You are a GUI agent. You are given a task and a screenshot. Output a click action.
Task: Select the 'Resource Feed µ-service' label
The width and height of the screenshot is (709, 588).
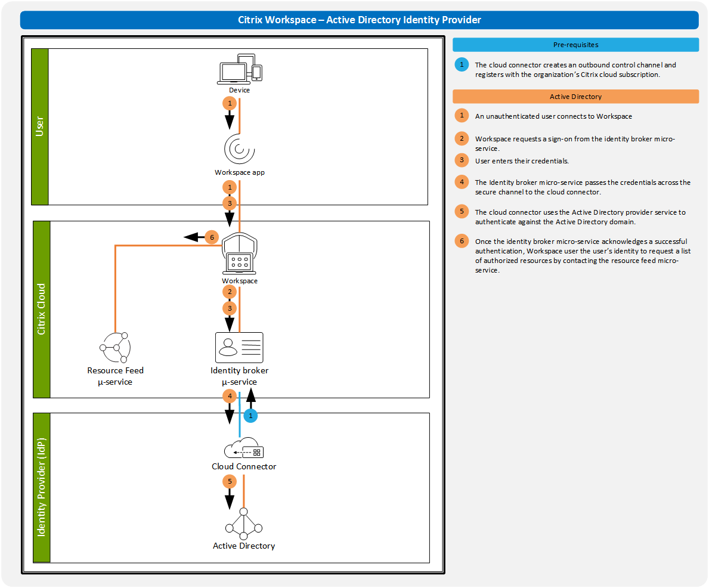click(x=115, y=376)
